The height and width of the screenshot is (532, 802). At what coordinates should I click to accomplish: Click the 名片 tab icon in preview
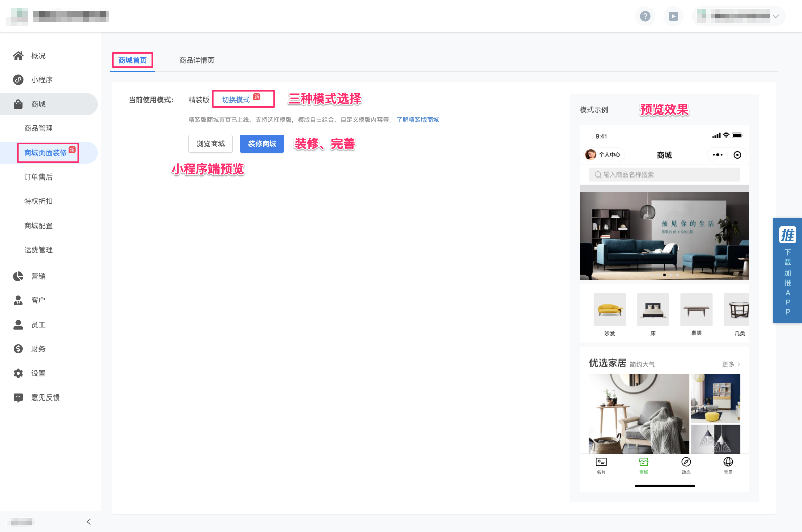[601, 462]
